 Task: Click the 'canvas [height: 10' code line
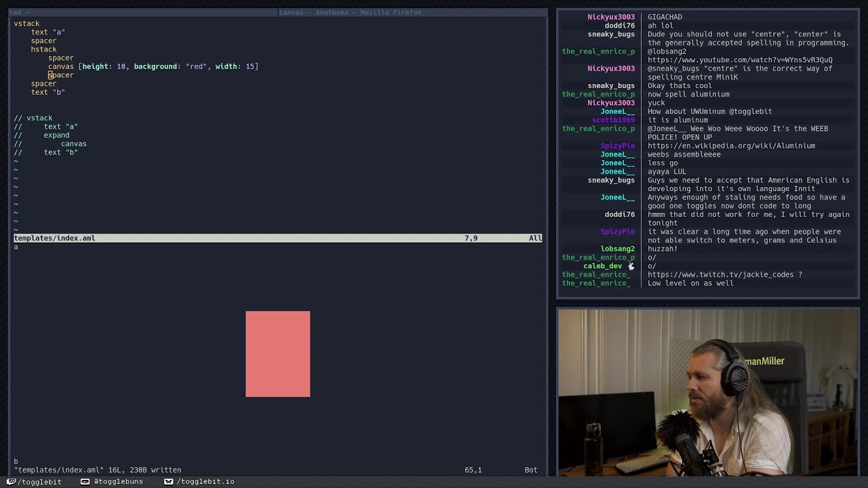153,66
